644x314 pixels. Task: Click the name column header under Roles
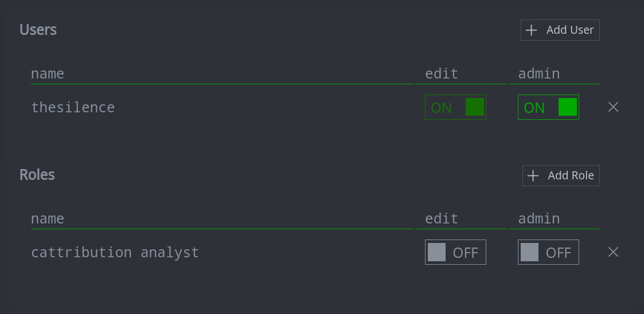point(48,219)
